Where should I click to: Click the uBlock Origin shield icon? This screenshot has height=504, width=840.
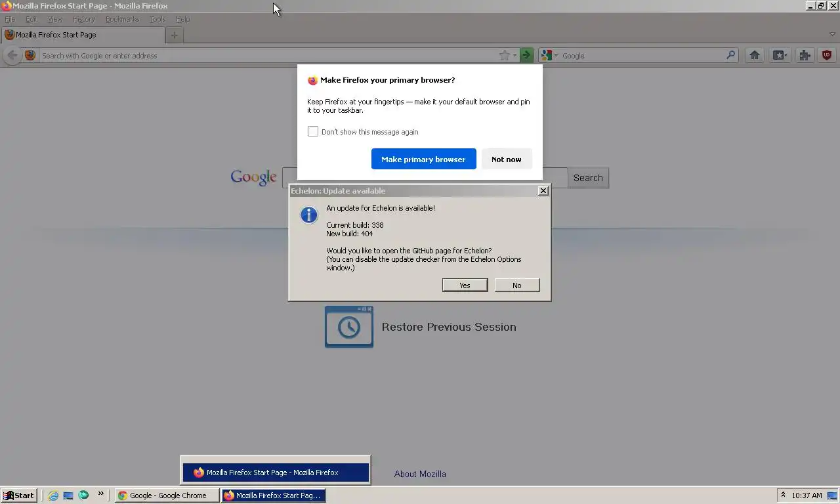[x=827, y=55]
